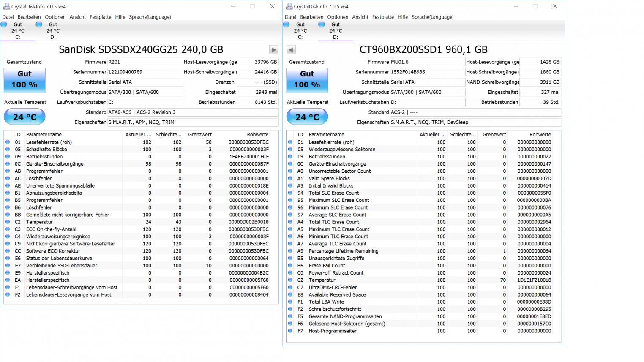The width and height of the screenshot is (644, 362).
Task: Click status orb beside D: in left window
Action: (x=39, y=25)
